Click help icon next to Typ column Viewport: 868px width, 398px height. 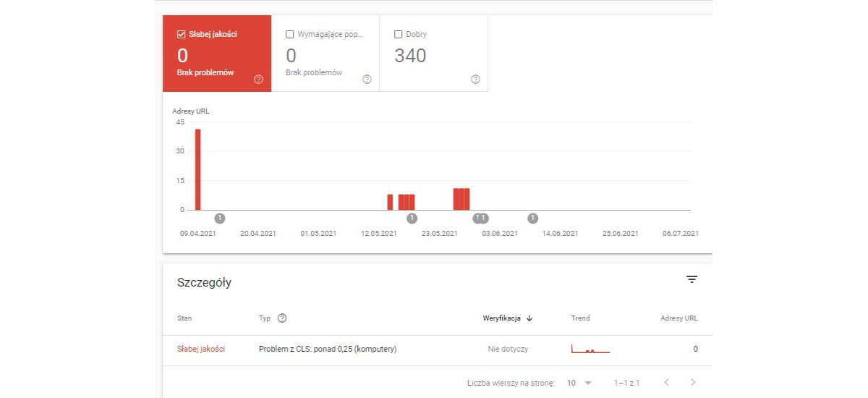coord(282,318)
